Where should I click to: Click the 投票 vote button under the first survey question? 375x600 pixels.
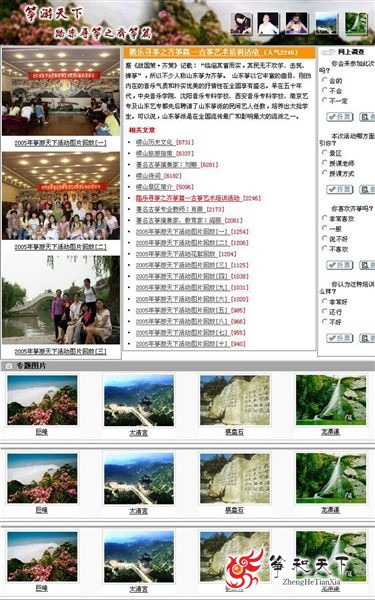tap(339, 117)
